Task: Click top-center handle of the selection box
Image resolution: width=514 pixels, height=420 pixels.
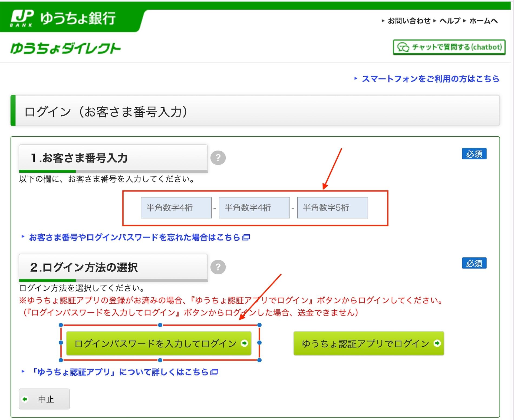Action: pyautogui.click(x=160, y=325)
